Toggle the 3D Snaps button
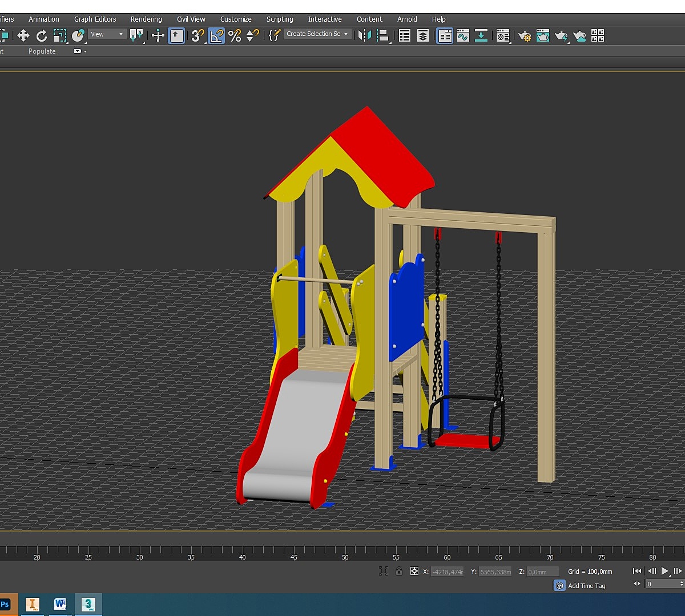685x616 pixels. 198,36
